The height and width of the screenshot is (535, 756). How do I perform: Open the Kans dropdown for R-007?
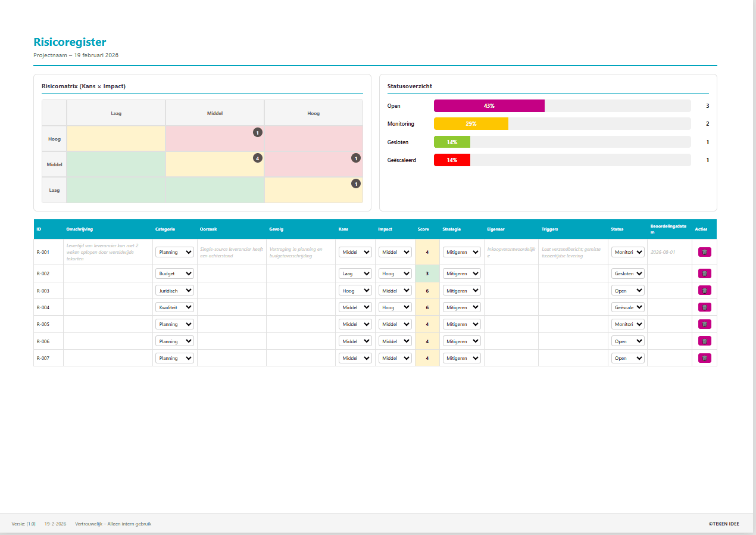click(x=355, y=357)
